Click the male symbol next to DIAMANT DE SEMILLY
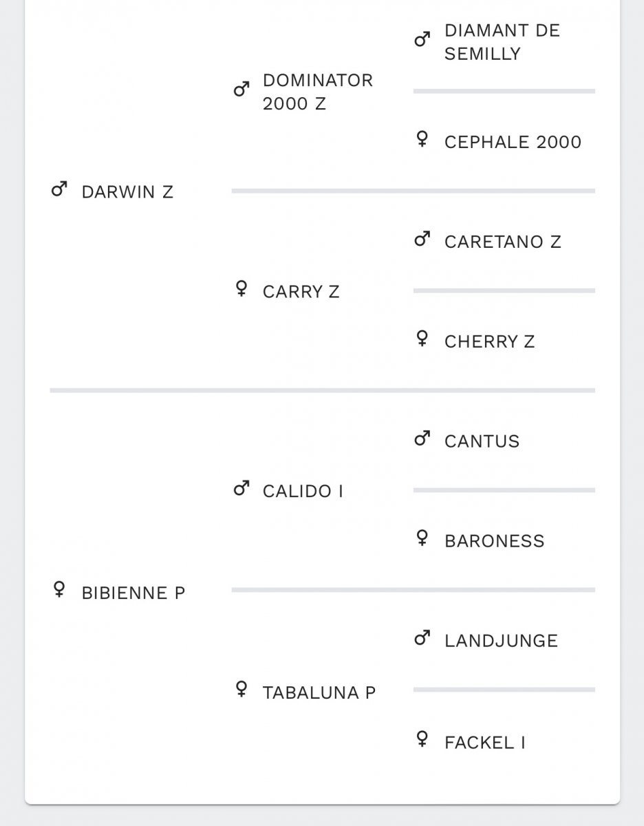Image resolution: width=644 pixels, height=826 pixels. coord(422,39)
